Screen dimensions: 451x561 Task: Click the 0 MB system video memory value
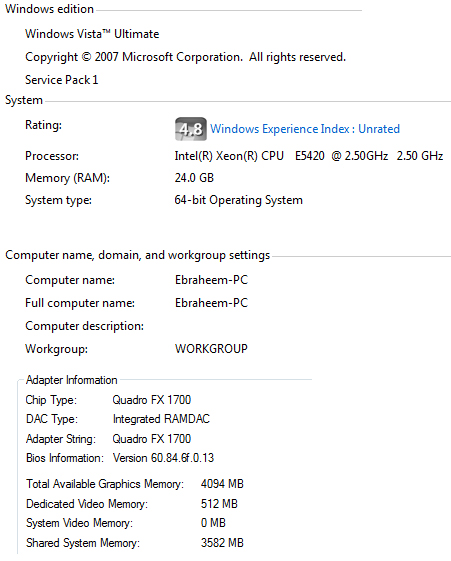click(213, 523)
